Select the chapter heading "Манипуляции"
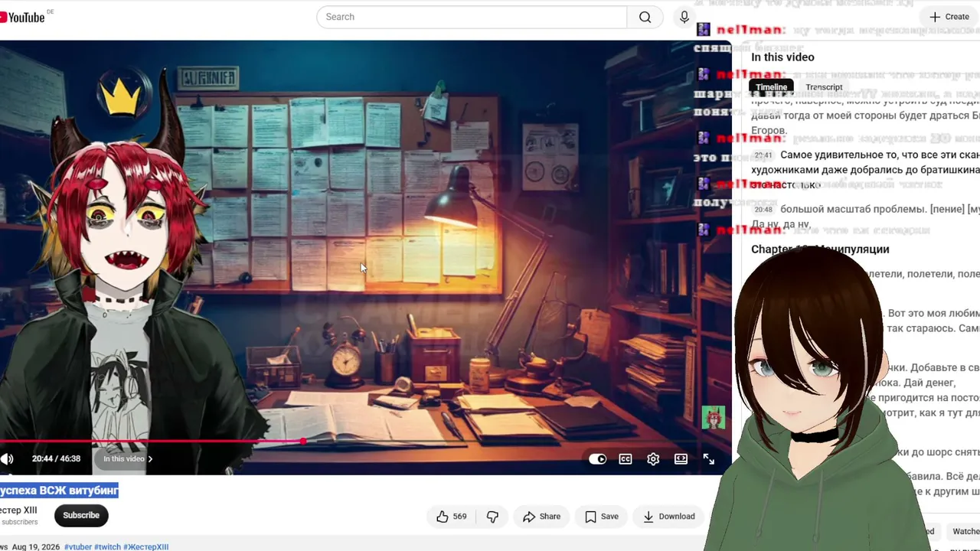The height and width of the screenshot is (551, 980). (x=853, y=249)
